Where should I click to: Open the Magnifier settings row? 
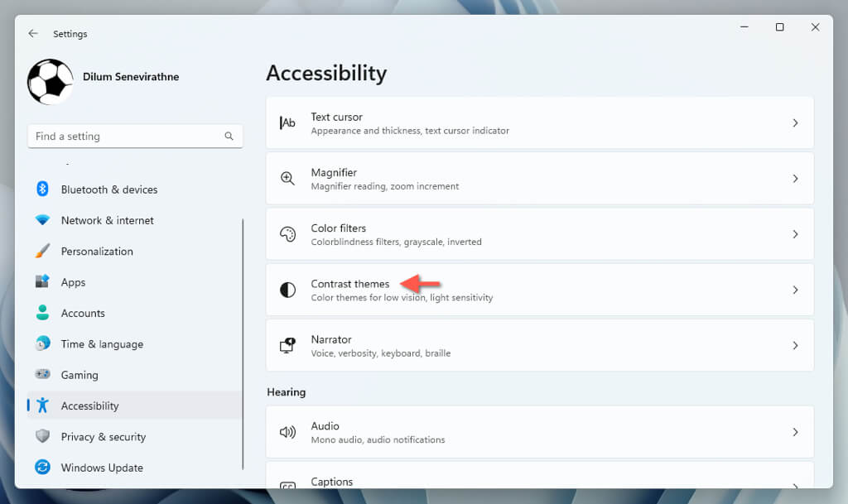coord(538,179)
